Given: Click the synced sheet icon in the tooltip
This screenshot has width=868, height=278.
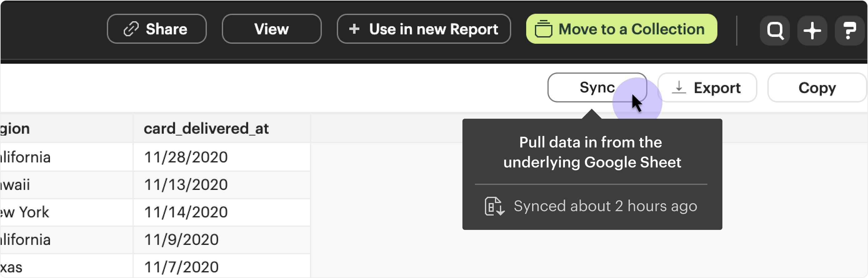Looking at the screenshot, I should tap(494, 206).
